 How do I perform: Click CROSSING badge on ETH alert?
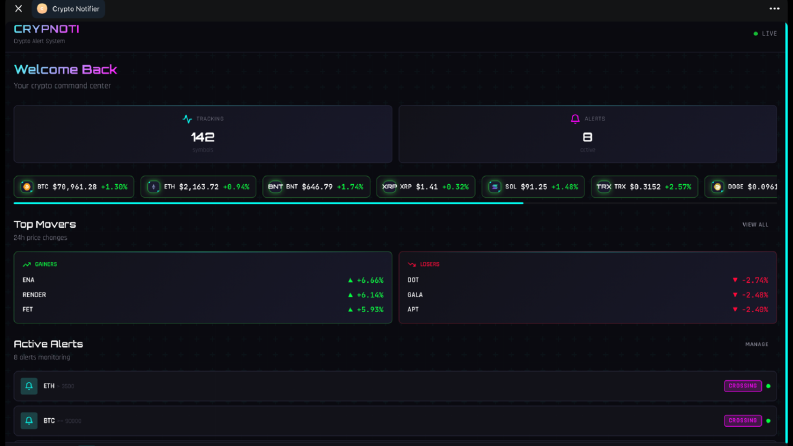(x=742, y=386)
